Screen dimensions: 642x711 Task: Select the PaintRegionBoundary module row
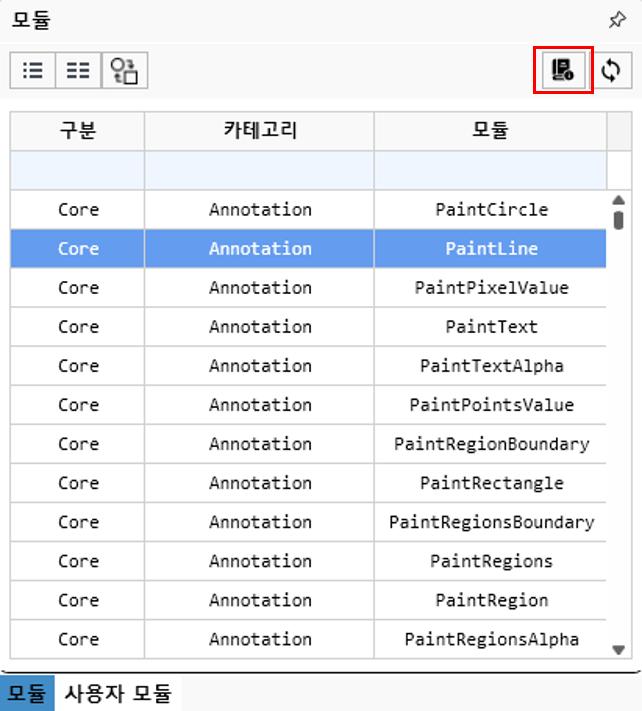coord(491,444)
